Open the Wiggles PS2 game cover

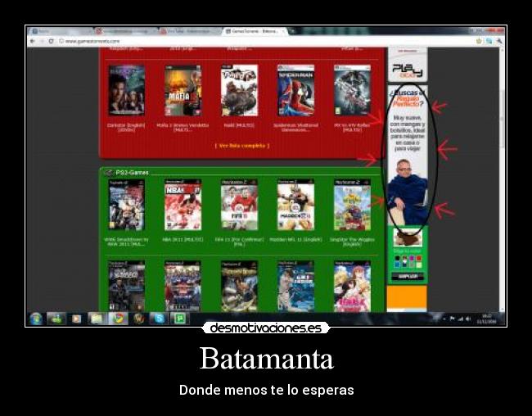click(x=352, y=205)
